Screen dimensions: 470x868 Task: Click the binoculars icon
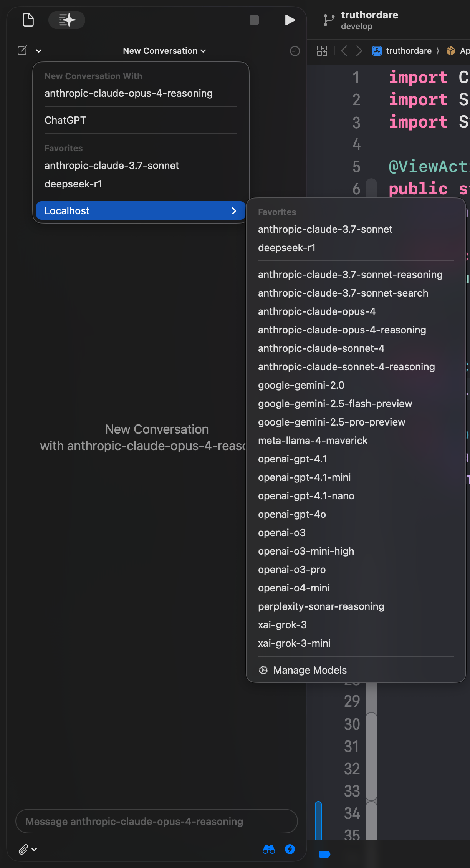[269, 849]
